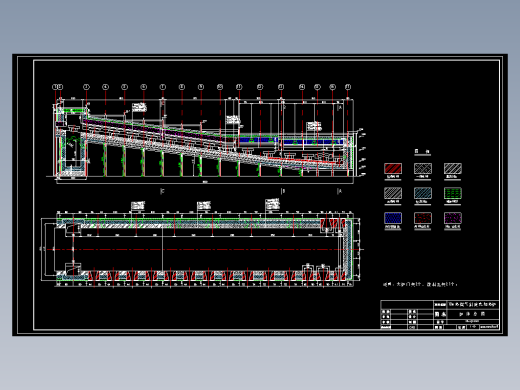This screenshot has width=520, height=390.
Task: Select the magenta dotted legend hatch sample
Action: coord(453,218)
